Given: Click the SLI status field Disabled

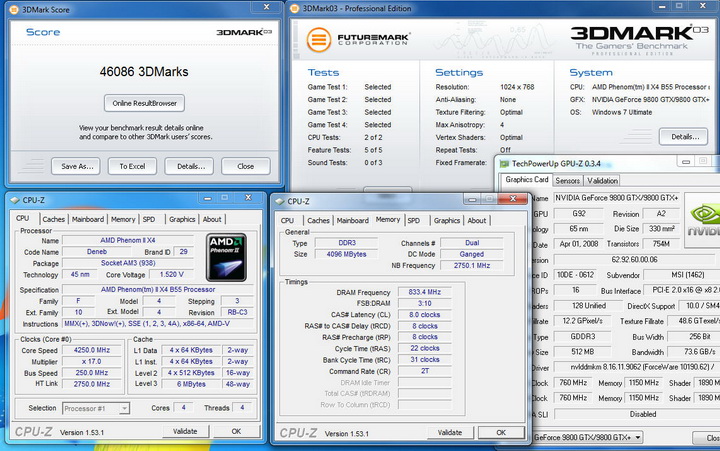Looking at the screenshot, I should (x=637, y=414).
